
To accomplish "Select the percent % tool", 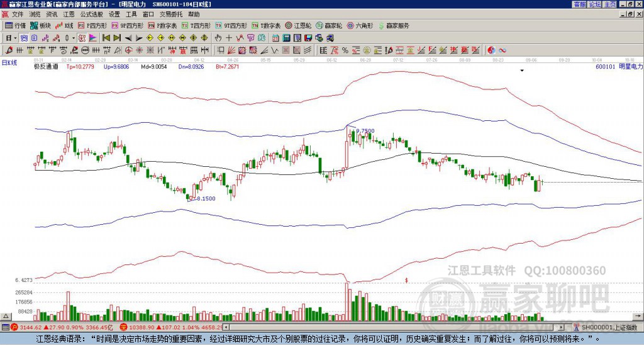I will [345, 50].
